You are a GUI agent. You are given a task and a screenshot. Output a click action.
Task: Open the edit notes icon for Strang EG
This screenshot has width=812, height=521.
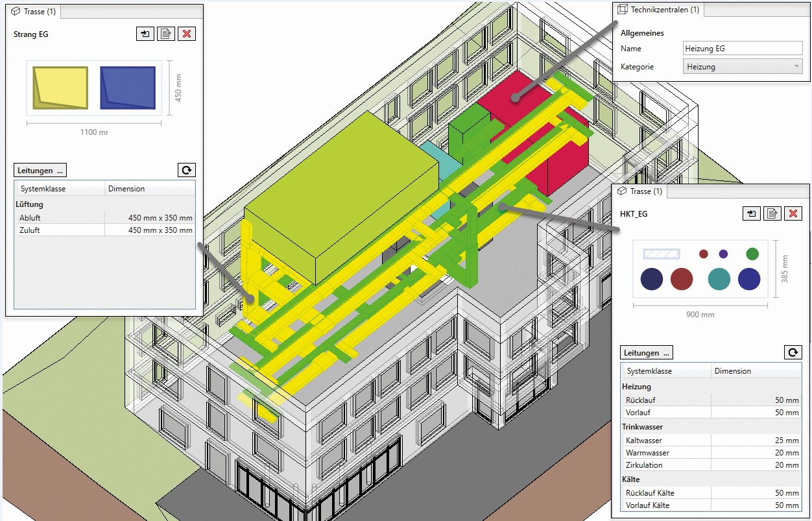[x=166, y=34]
